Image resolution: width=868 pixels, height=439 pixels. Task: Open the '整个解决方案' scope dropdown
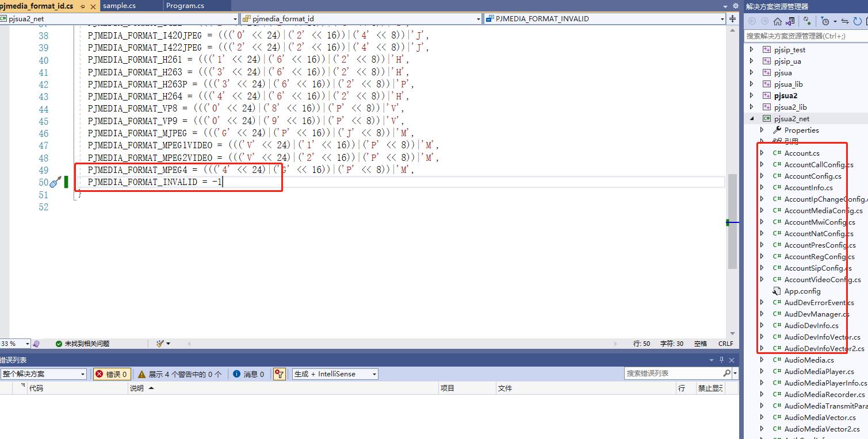point(43,374)
